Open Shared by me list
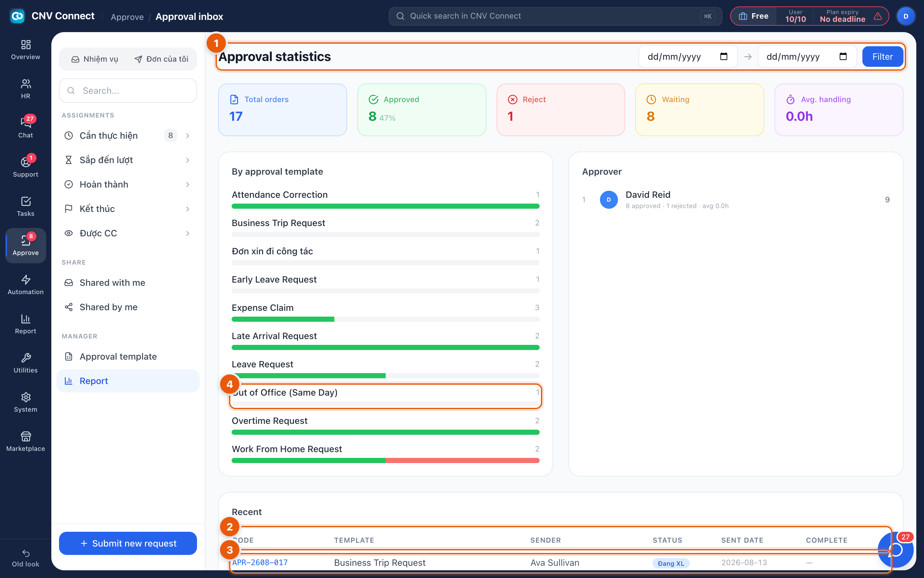The height and width of the screenshot is (578, 924). pos(128,307)
